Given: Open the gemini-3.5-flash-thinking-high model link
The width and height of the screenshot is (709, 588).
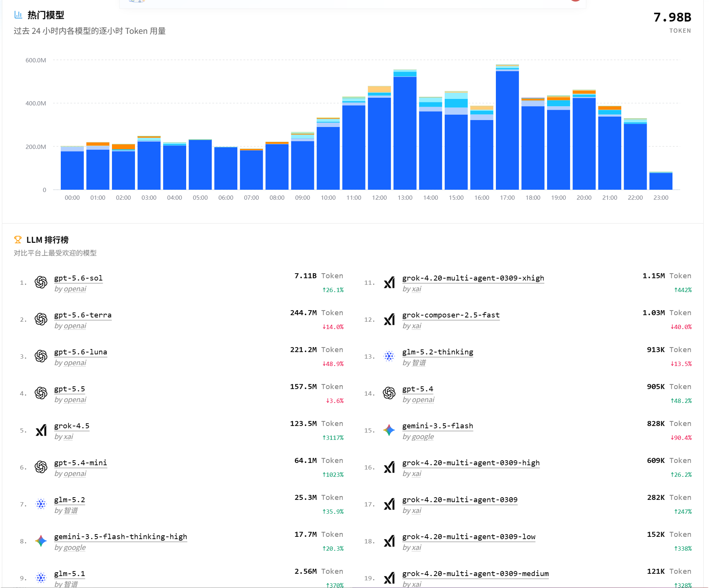Looking at the screenshot, I should (x=121, y=537).
